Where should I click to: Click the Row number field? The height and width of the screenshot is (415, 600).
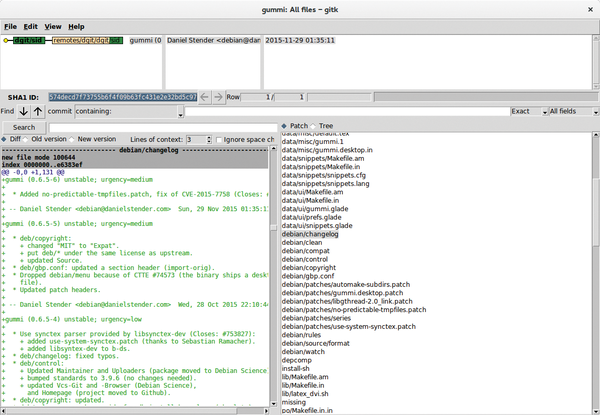pyautogui.click(x=256, y=97)
